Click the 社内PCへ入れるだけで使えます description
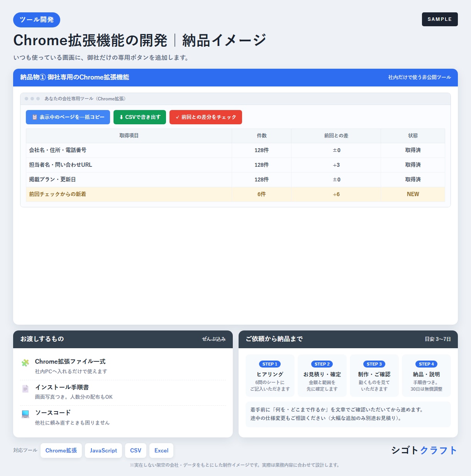471x476 pixels. [x=71, y=371]
